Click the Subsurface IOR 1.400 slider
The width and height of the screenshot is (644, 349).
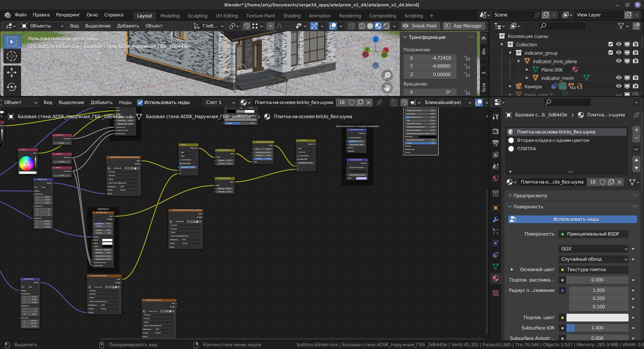coord(597,328)
